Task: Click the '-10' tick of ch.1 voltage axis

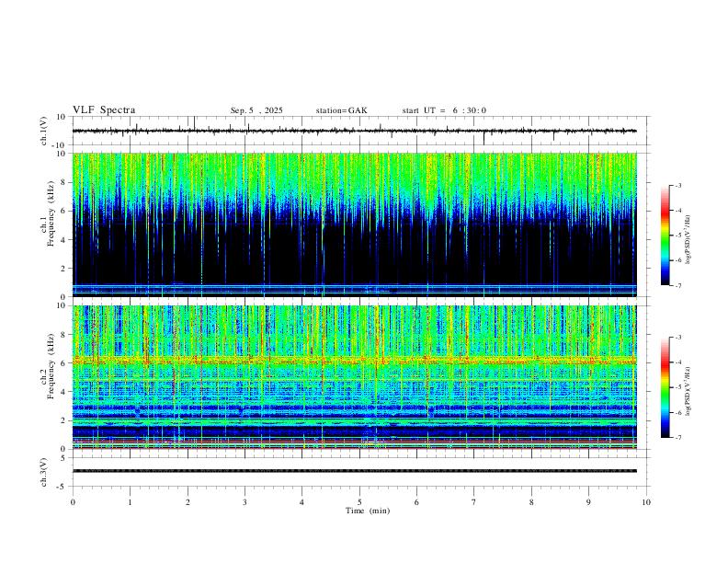Action: [x=59, y=145]
